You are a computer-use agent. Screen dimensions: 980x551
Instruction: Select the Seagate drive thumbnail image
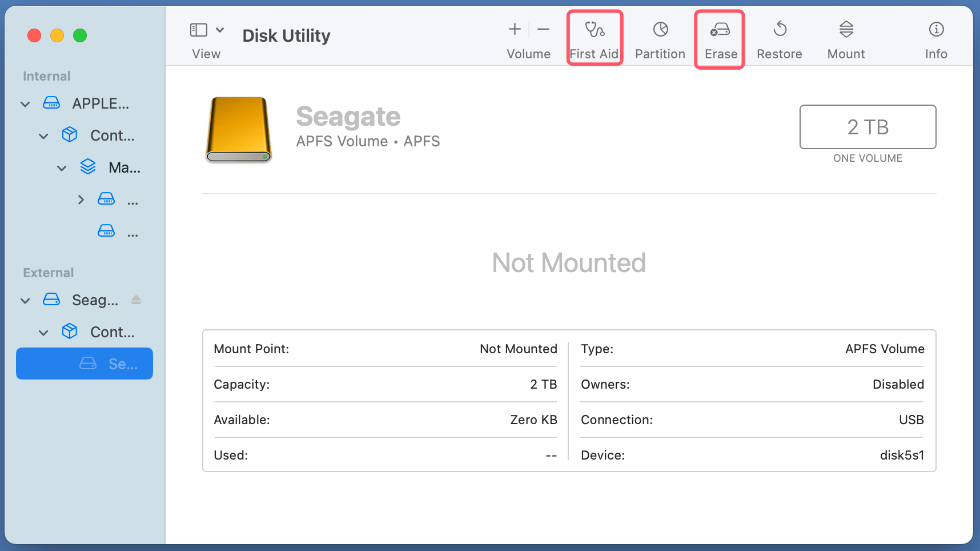[238, 129]
